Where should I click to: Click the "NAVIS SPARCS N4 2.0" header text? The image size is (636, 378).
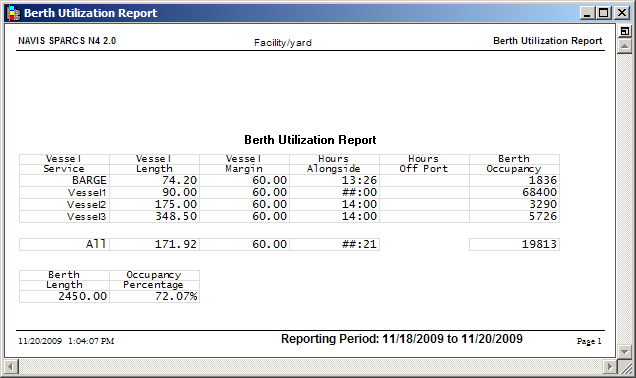point(67,41)
